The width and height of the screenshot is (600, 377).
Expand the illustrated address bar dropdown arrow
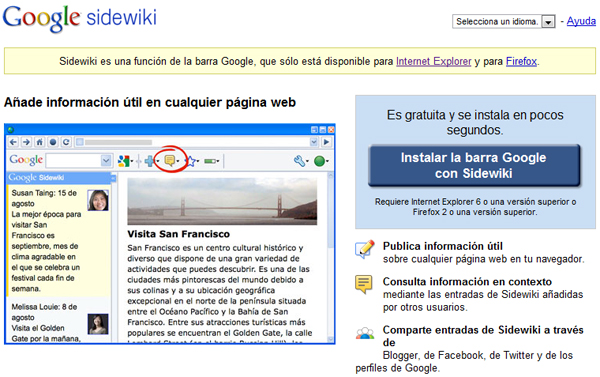coord(314,142)
